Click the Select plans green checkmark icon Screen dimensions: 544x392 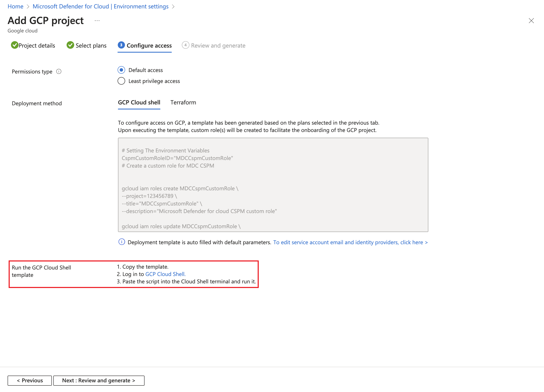(70, 45)
